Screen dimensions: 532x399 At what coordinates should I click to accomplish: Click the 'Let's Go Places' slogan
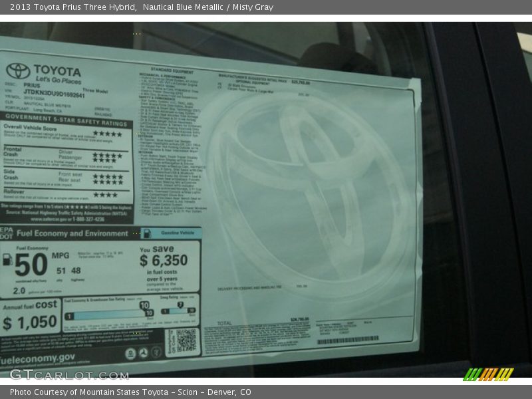[x=59, y=80]
